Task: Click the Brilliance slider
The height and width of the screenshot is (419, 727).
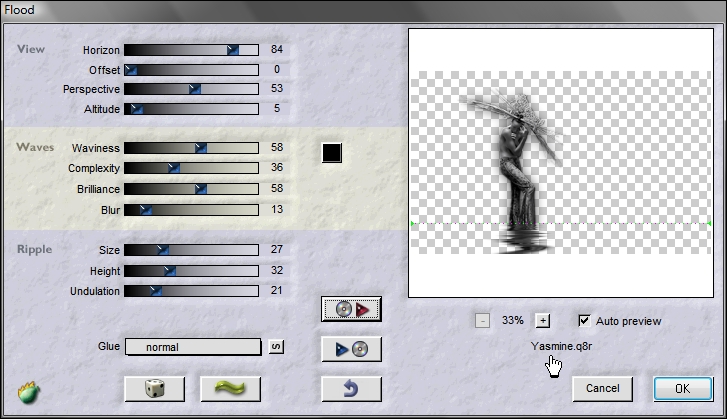Action: [191, 189]
